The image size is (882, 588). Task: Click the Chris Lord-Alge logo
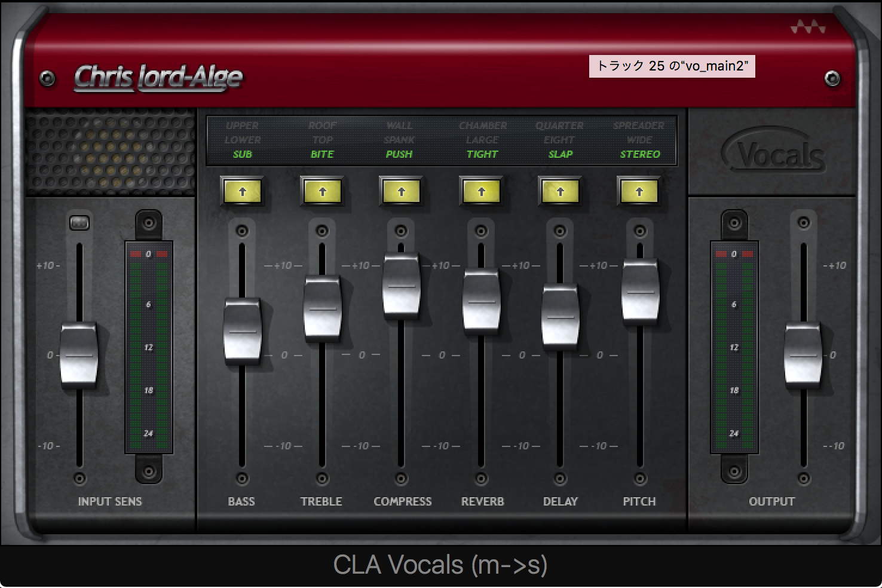158,76
